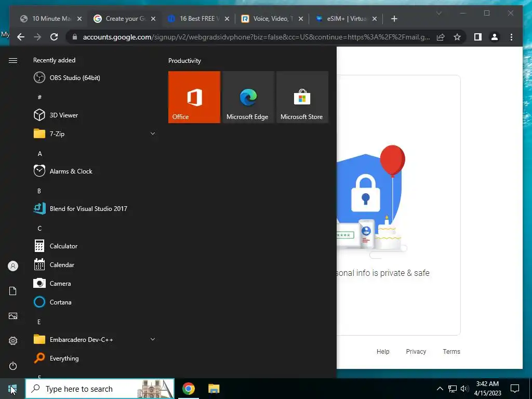Open the clock showing 3:42 AM
532x399 pixels.
tap(487, 389)
